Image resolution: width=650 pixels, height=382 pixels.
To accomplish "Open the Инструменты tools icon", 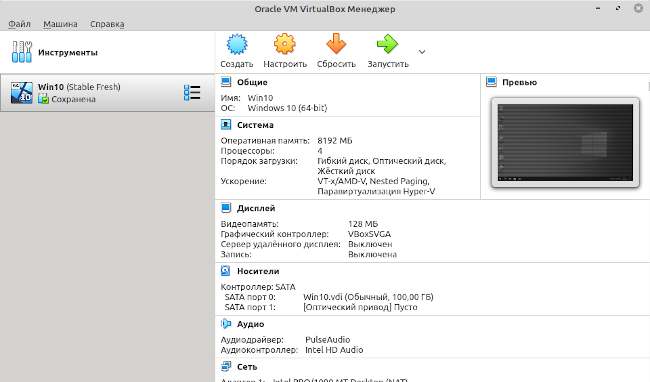I will [x=22, y=52].
